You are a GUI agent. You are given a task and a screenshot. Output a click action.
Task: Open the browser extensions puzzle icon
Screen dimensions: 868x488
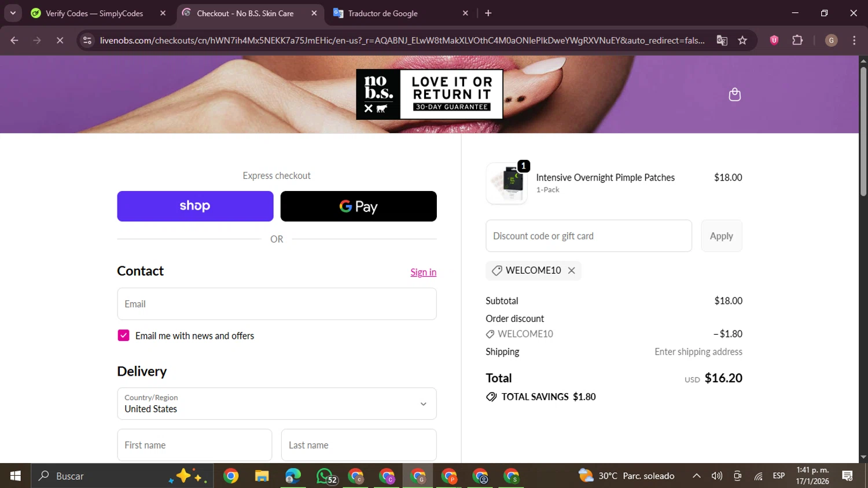(x=797, y=40)
